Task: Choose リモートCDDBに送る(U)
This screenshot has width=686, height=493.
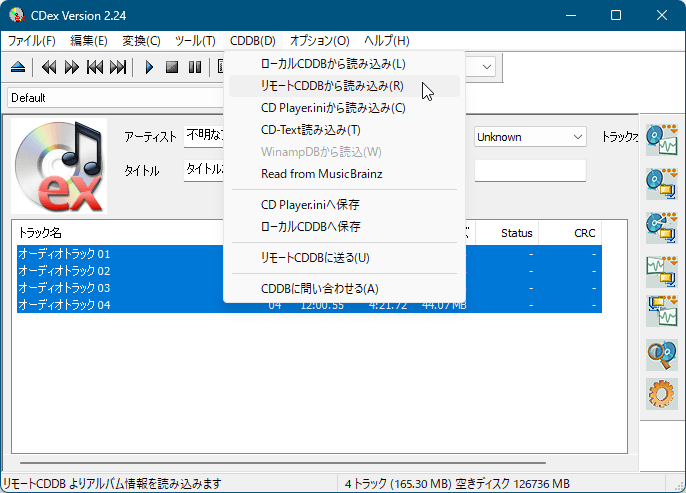Action: (344, 258)
